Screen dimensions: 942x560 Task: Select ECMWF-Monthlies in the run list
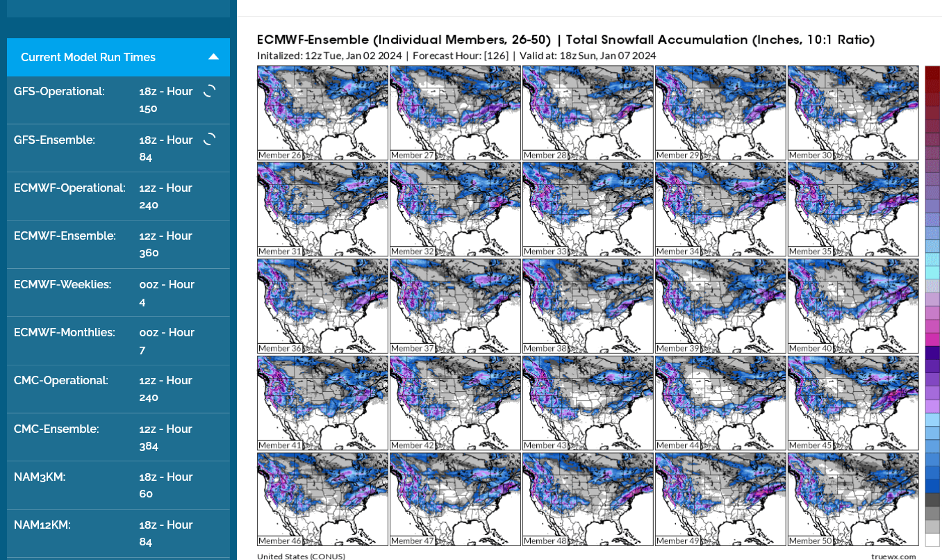click(x=118, y=340)
